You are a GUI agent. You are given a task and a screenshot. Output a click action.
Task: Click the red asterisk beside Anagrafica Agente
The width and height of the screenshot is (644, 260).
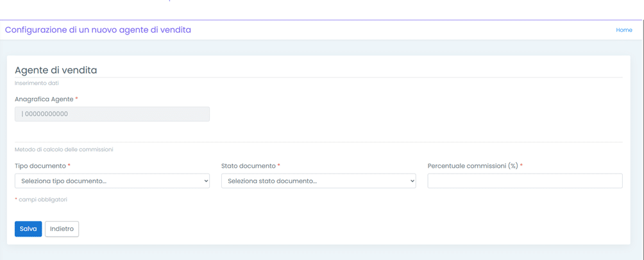click(x=76, y=99)
